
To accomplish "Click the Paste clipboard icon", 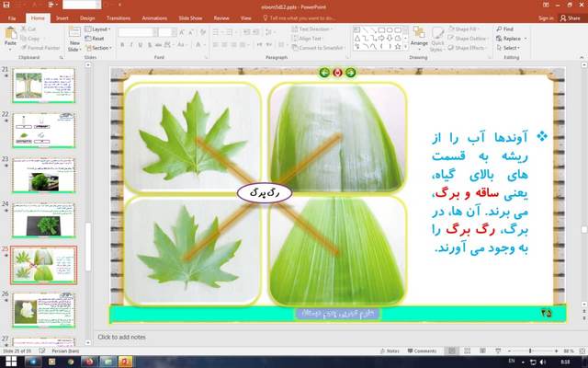I will tap(10, 34).
